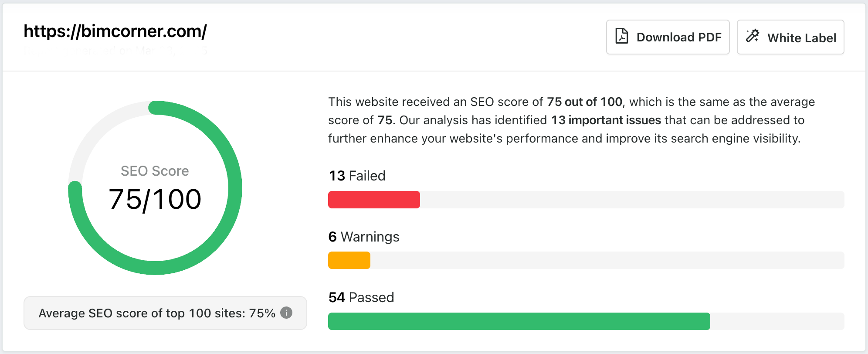Click the White Label button
The width and height of the screenshot is (868, 354).
[x=790, y=37]
